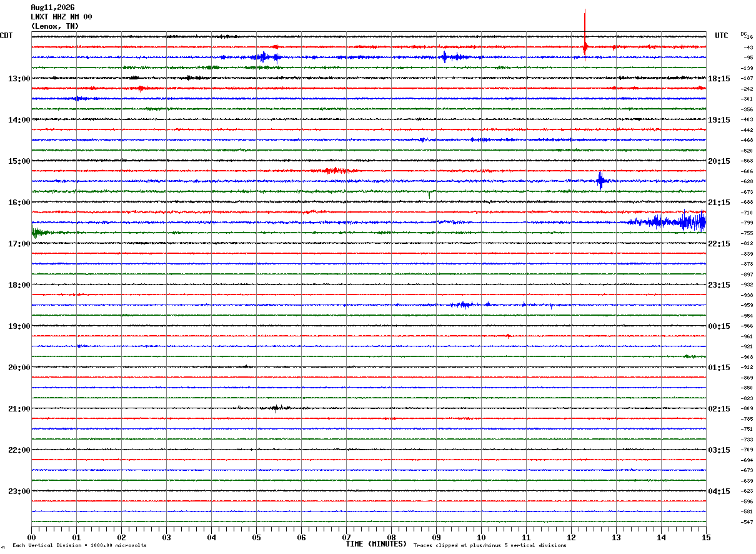Click the location label (Lenox, TN)

55,26
